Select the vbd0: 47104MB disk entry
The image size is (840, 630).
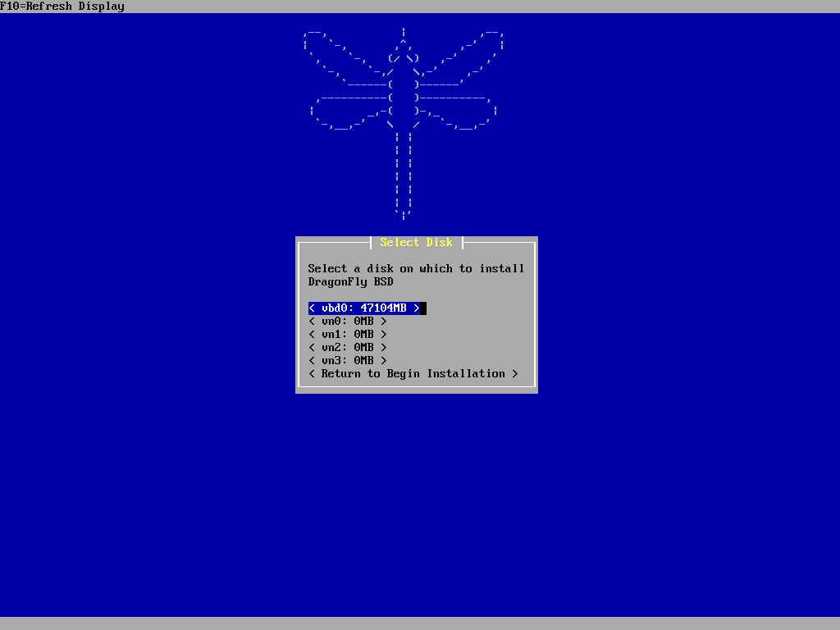pyautogui.click(x=364, y=308)
